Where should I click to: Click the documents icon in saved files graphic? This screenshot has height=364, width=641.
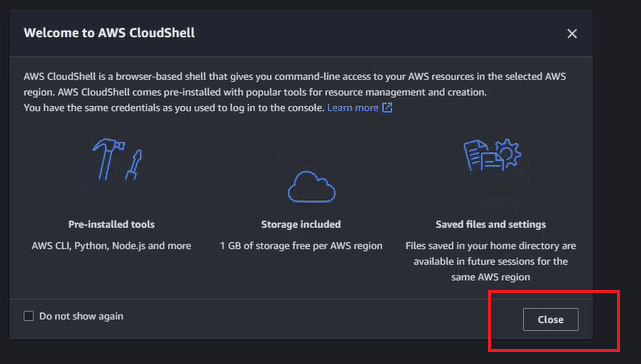(483, 156)
